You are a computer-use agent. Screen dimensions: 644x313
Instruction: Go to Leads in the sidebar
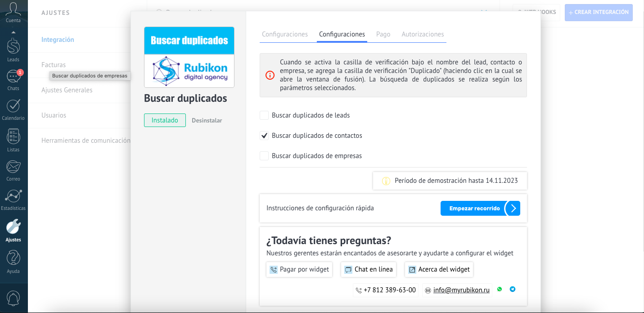pyautogui.click(x=13, y=50)
